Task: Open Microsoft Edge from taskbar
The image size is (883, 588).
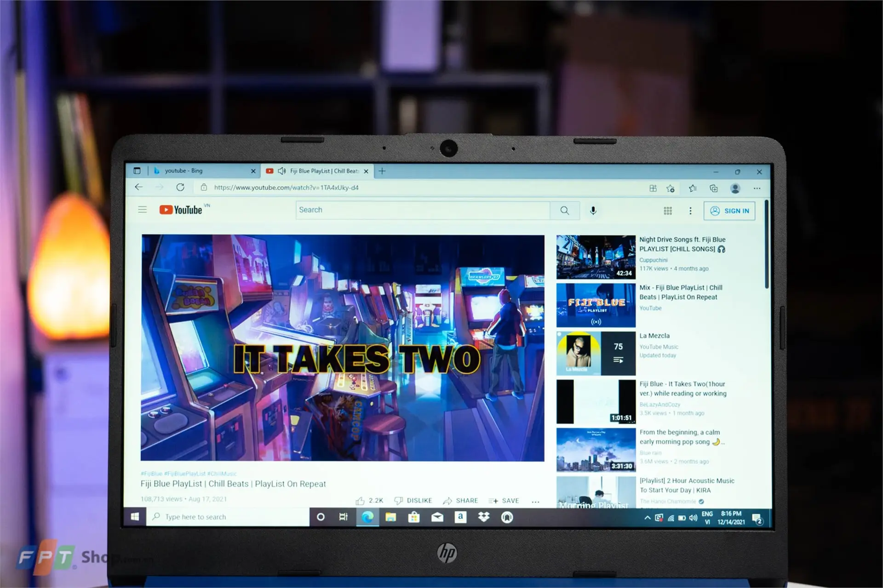Action: tap(367, 517)
